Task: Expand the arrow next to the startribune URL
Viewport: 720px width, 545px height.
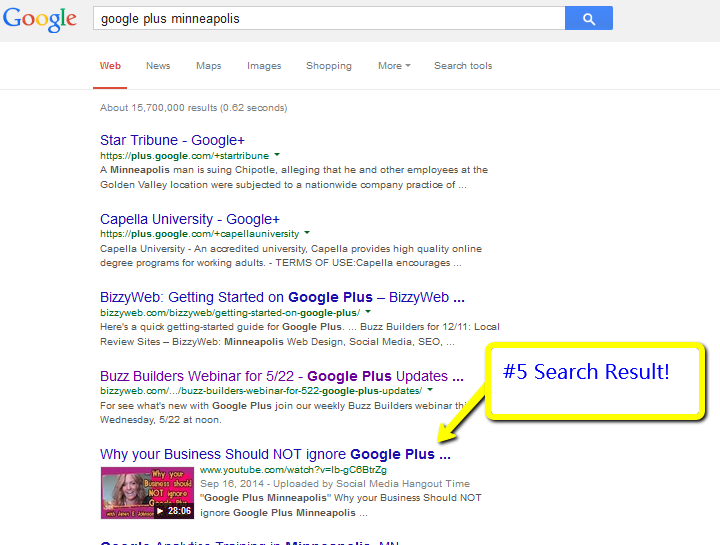Action: pos(277,155)
